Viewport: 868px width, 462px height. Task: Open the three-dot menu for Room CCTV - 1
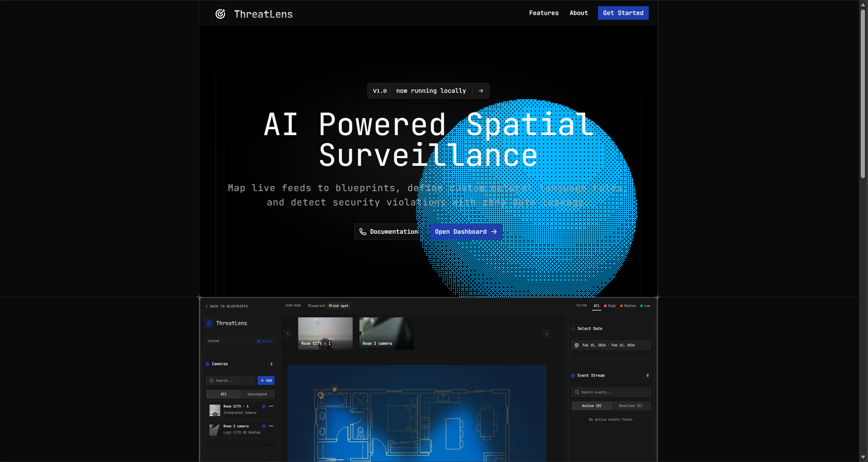coord(271,406)
